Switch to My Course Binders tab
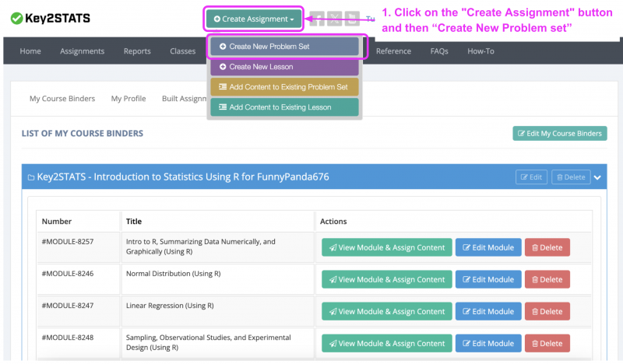This screenshot has width=623, height=364. point(62,99)
